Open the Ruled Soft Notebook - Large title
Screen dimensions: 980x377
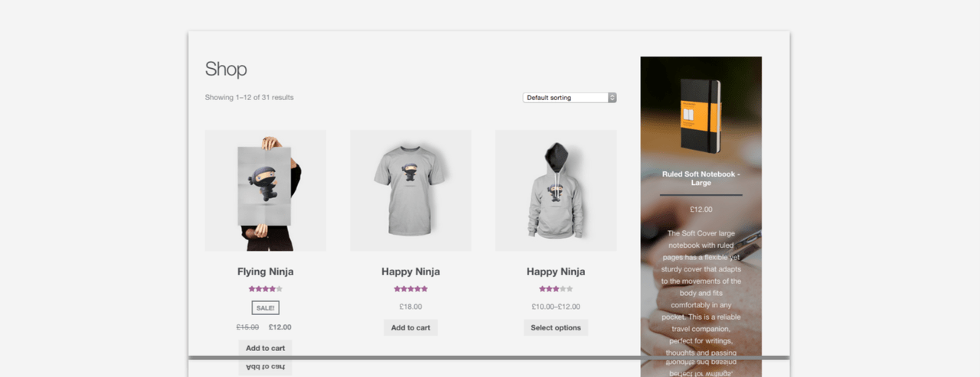click(x=701, y=178)
